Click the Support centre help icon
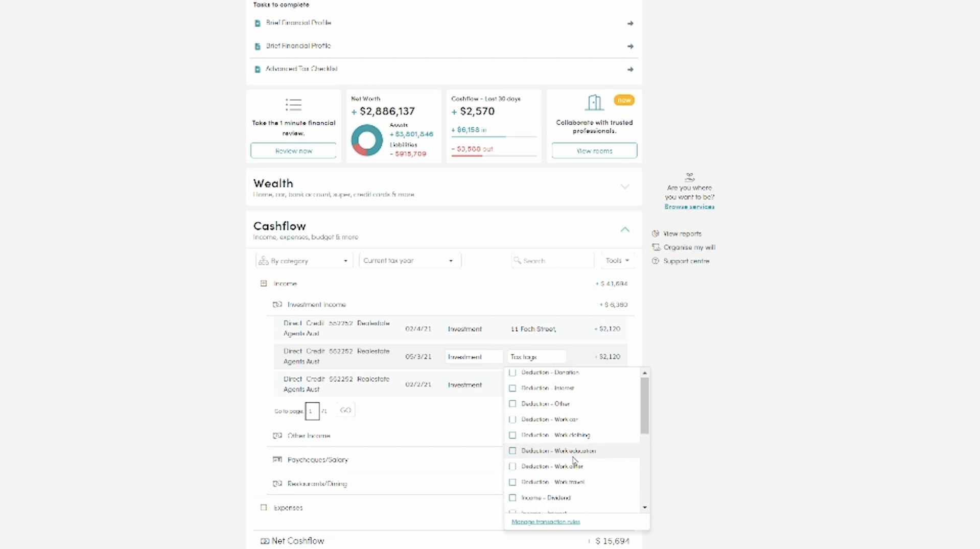 pos(656,261)
